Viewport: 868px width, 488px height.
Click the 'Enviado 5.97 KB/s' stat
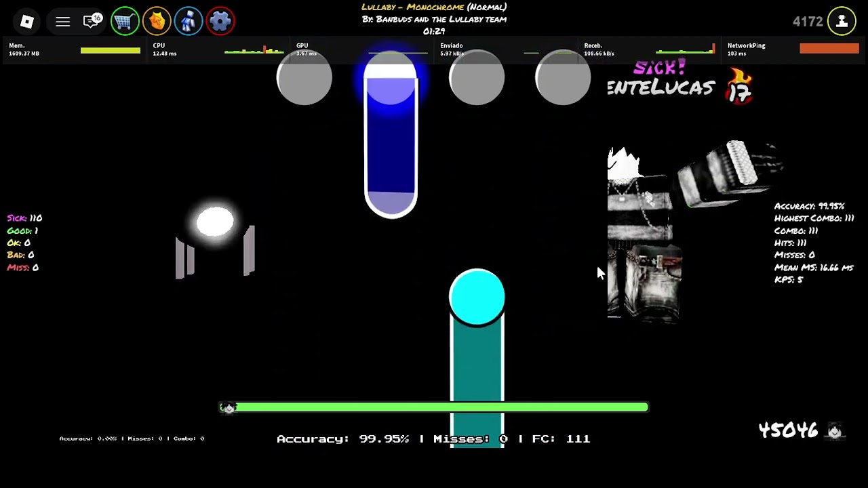point(452,49)
